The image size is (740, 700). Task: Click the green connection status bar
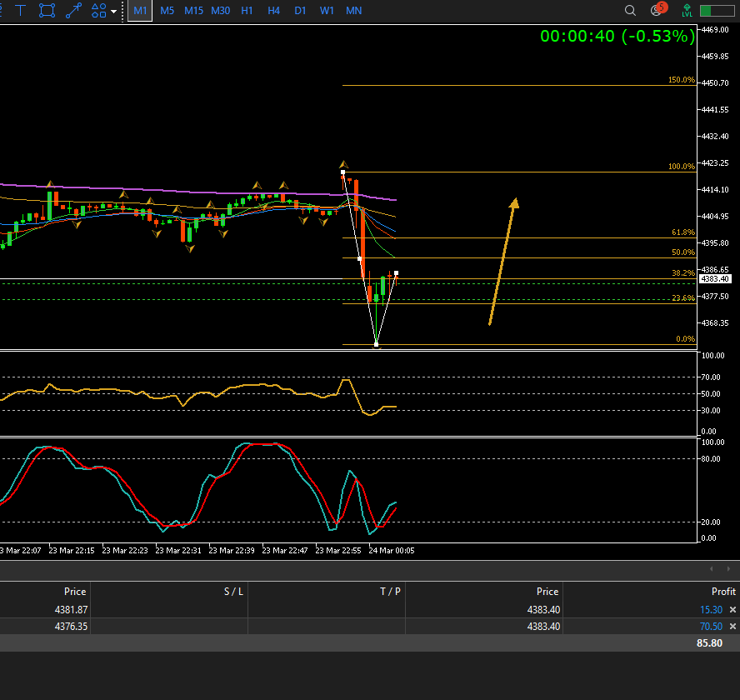pos(717,11)
